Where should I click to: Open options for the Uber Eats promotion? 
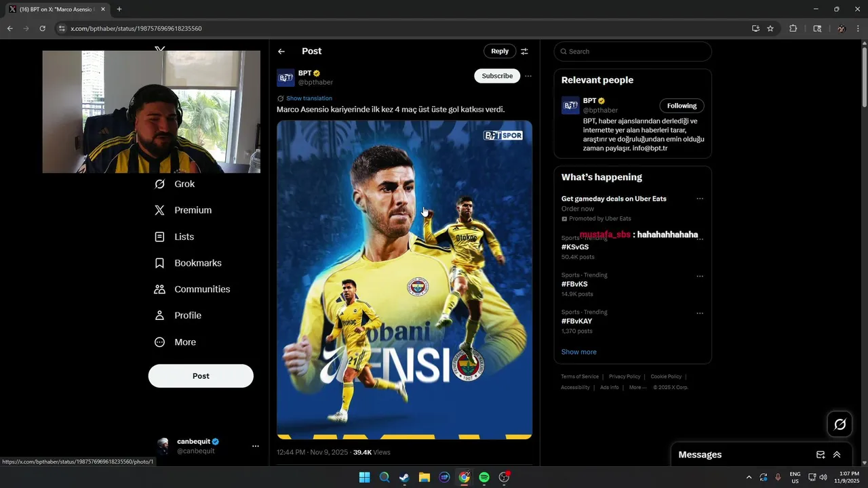(700, 199)
